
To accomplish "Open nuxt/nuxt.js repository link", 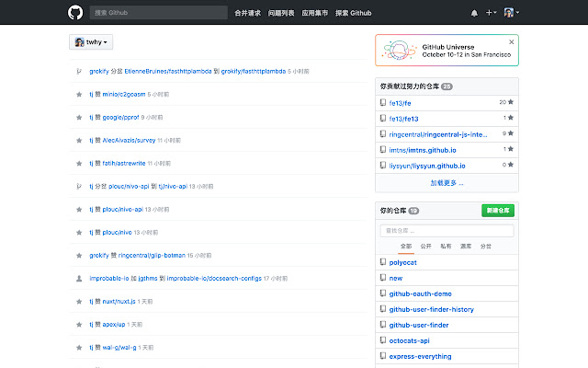I will [x=119, y=302].
